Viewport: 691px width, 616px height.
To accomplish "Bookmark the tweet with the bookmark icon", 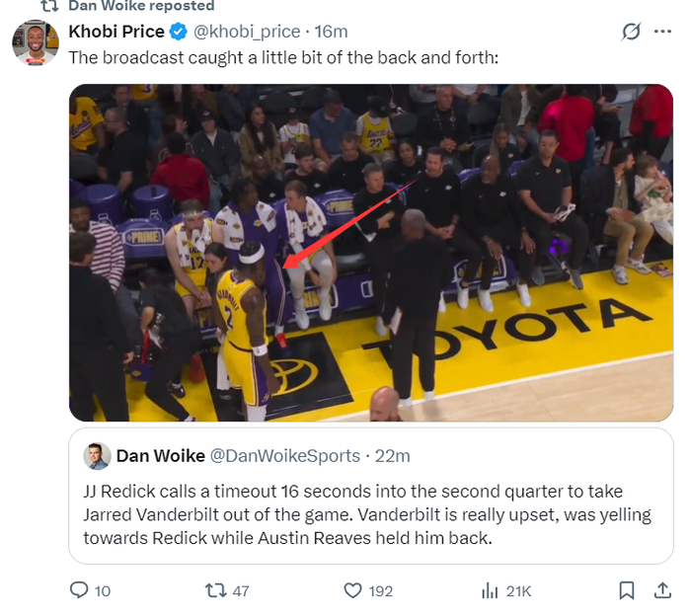I will click(x=626, y=590).
